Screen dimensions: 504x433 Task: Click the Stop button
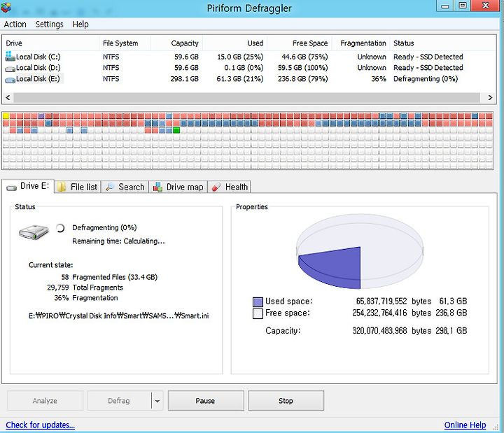click(286, 401)
